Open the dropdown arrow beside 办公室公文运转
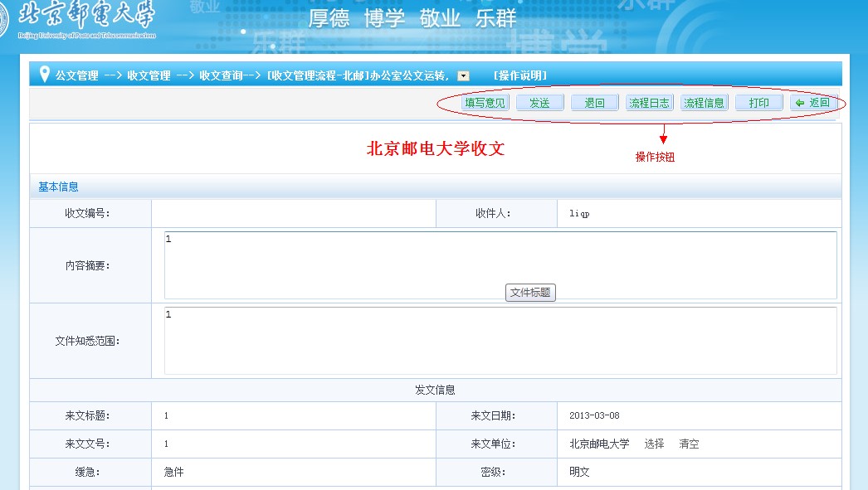 [463, 76]
